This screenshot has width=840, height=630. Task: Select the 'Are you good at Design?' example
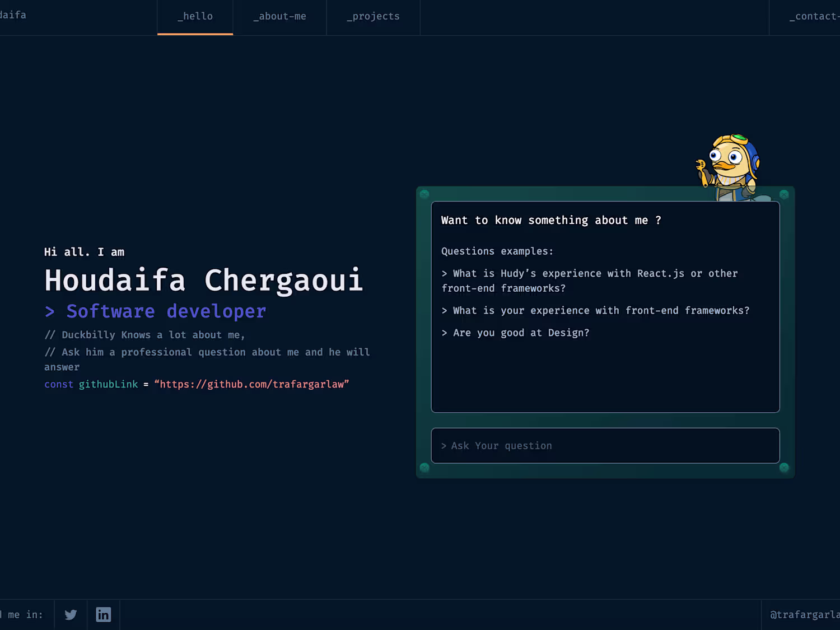(515, 333)
